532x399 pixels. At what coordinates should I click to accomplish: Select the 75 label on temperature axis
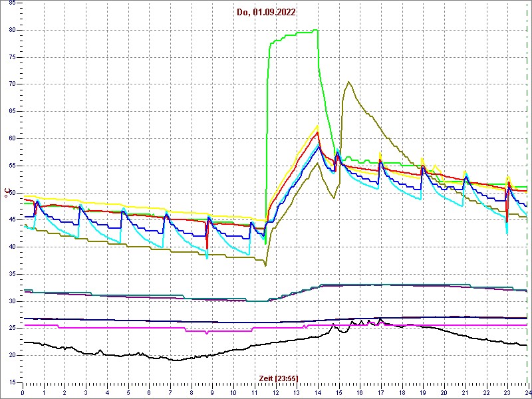point(12,57)
